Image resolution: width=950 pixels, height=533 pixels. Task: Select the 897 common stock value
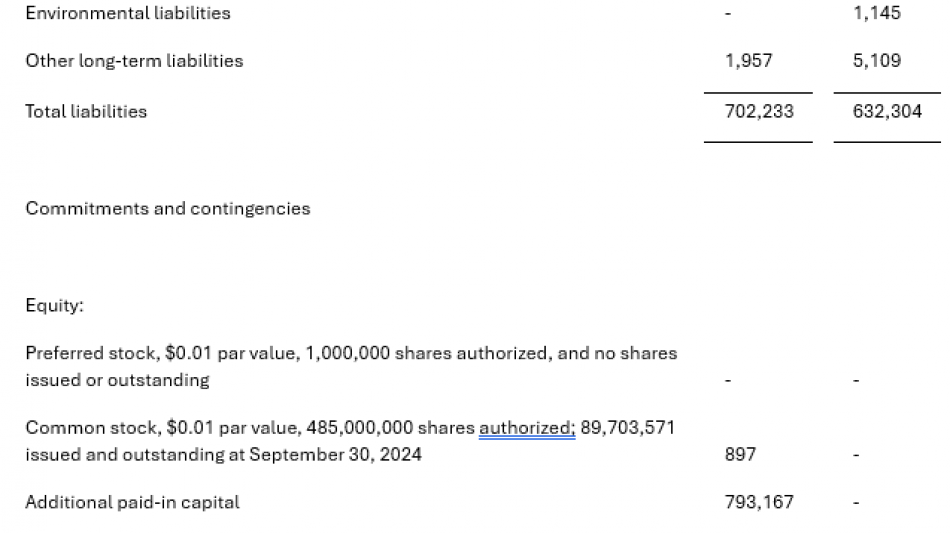741,454
